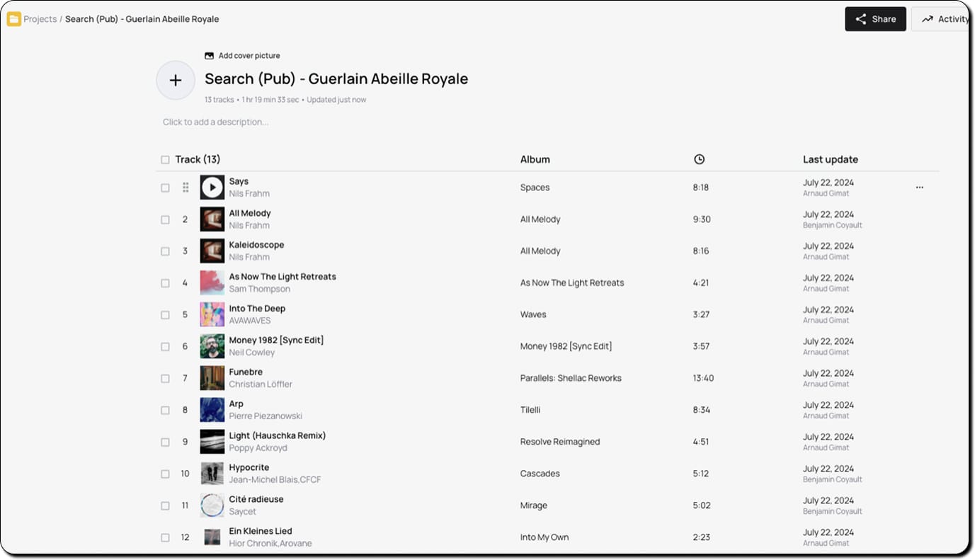Open the Activity panel
Screen dimensions: 975x560
pos(947,18)
